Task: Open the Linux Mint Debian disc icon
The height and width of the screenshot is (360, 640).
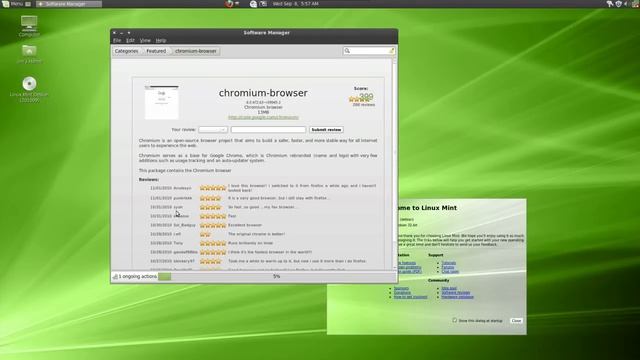Action: point(29,89)
